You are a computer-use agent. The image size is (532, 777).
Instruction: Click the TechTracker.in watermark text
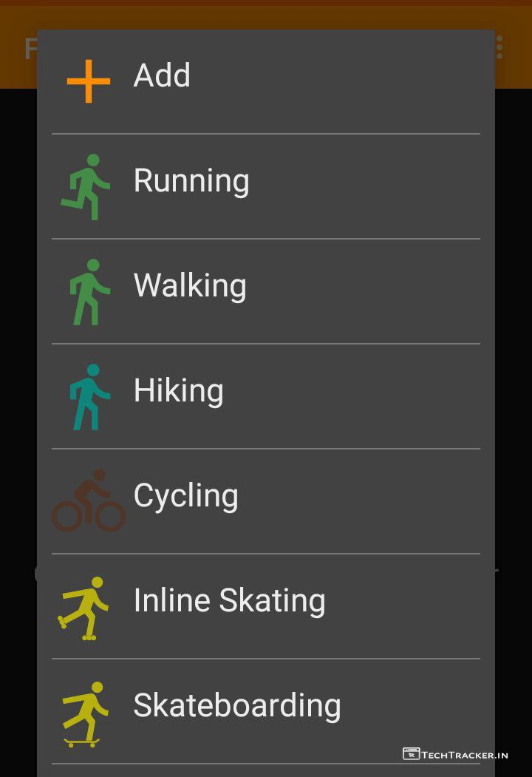click(465, 755)
